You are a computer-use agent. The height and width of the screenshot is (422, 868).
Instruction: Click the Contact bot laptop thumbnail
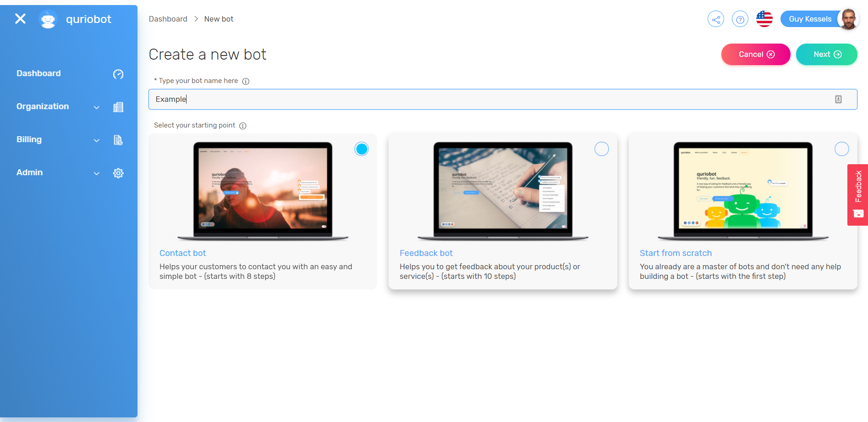263,191
